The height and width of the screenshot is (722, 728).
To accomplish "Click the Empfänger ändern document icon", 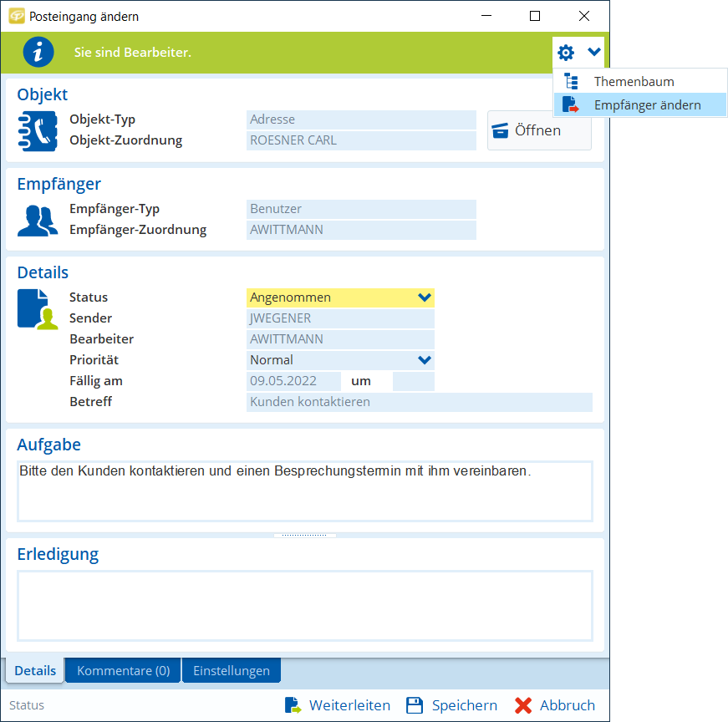I will pos(572,105).
